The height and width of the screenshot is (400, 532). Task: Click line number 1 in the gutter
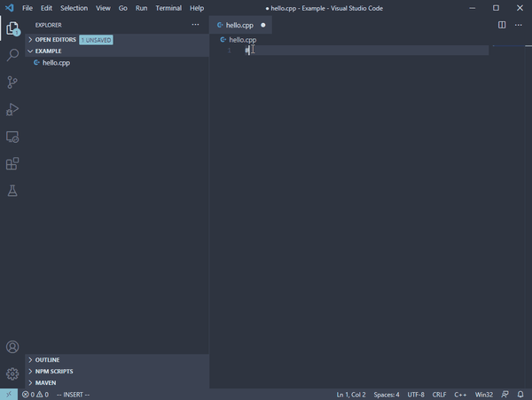pyautogui.click(x=230, y=51)
